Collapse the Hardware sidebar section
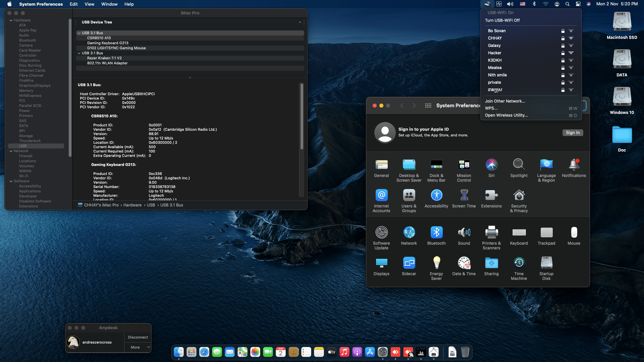 pyautogui.click(x=11, y=20)
